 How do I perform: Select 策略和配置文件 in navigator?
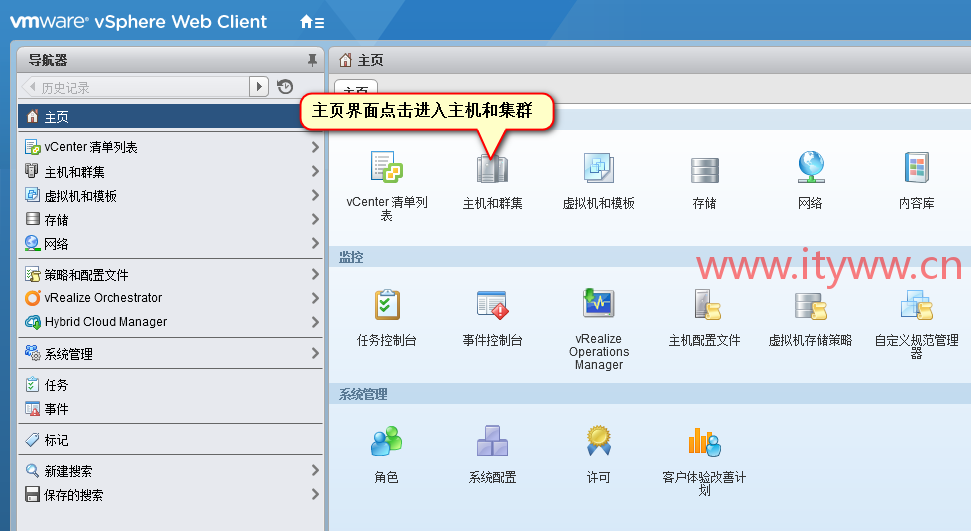coord(171,274)
